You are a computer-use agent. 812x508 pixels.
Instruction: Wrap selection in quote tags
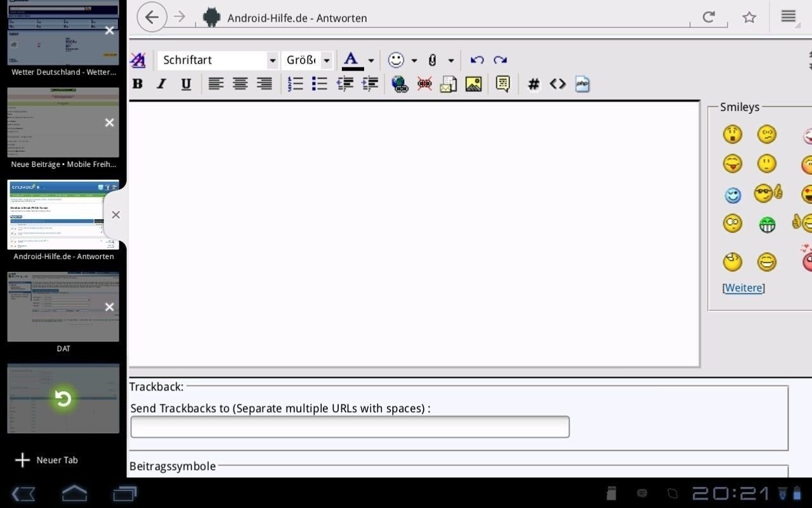[x=503, y=84]
